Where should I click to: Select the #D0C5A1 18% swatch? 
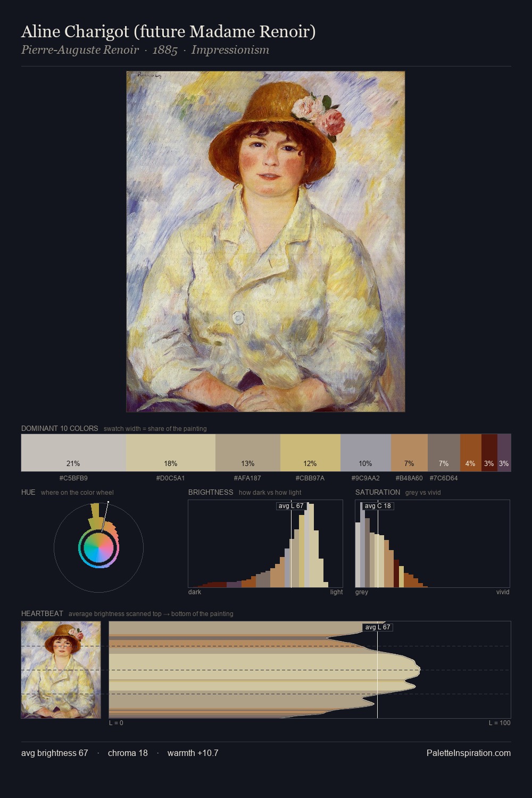point(171,453)
